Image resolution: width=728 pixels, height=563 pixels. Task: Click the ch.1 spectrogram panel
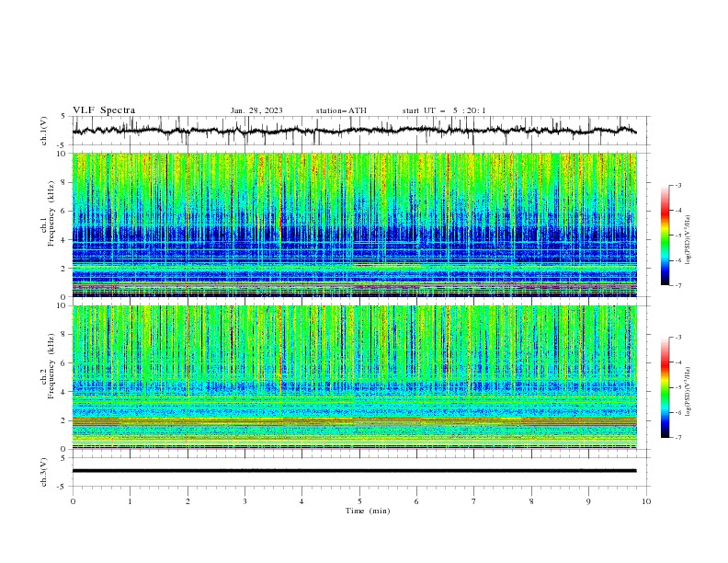point(355,224)
